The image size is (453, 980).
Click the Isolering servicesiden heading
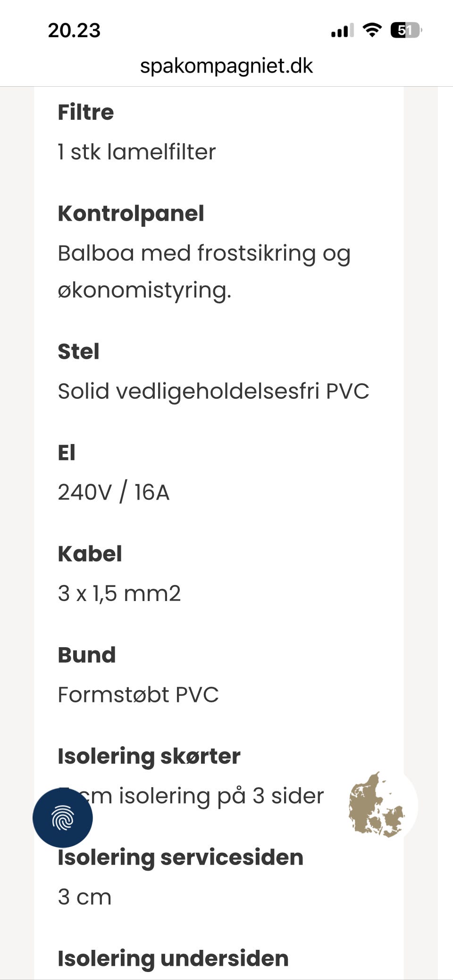point(180,857)
